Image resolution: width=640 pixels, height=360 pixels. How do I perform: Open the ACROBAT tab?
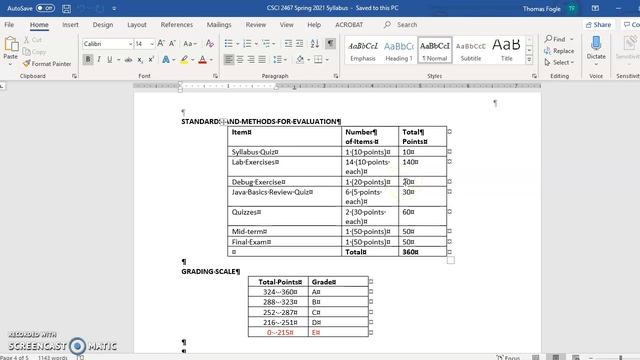click(x=349, y=24)
